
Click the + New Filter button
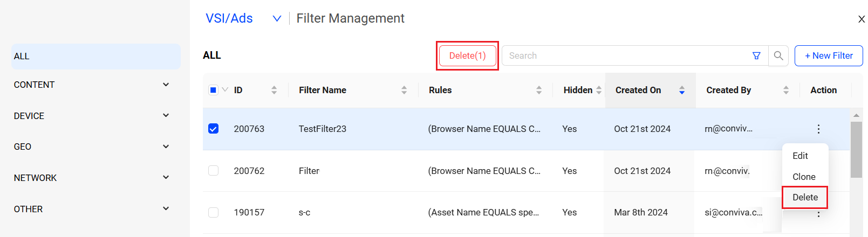(829, 55)
